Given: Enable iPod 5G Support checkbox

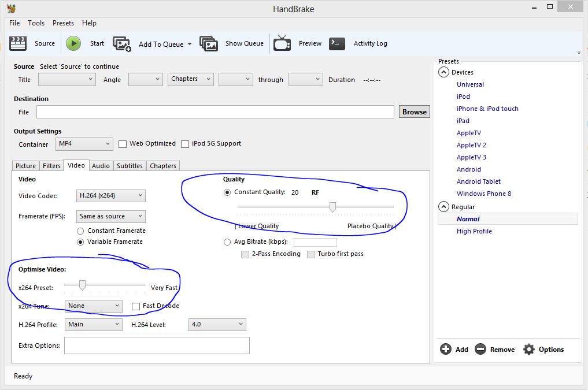Looking at the screenshot, I should point(185,144).
